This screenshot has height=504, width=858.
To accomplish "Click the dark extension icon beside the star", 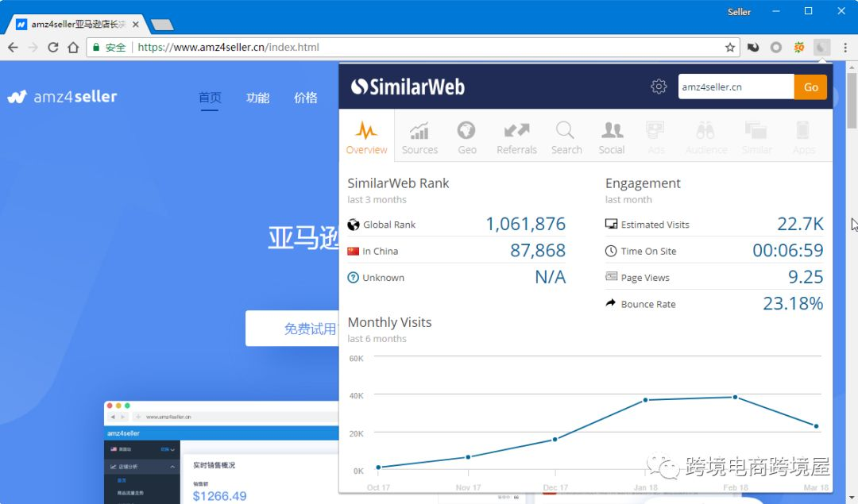I will (753, 48).
